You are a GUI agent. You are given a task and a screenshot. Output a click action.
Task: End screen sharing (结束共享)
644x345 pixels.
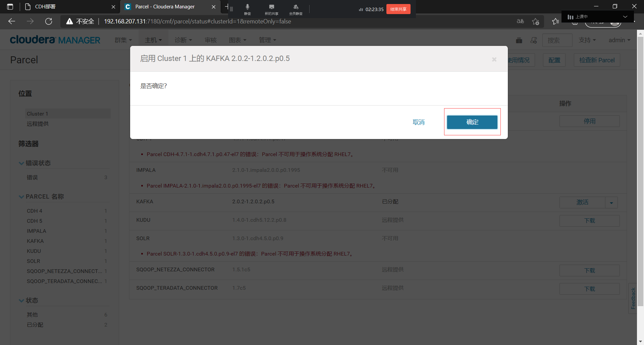(398, 9)
